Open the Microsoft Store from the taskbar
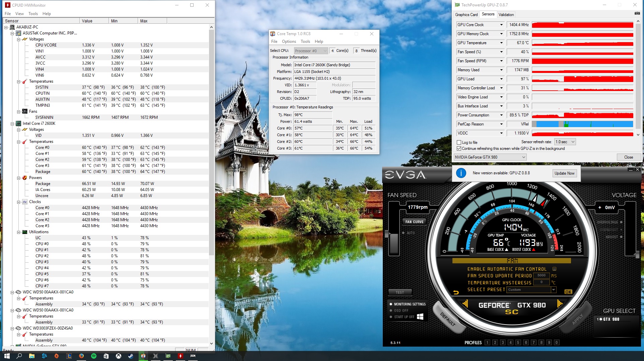This screenshot has height=361, width=644. tap(106, 356)
